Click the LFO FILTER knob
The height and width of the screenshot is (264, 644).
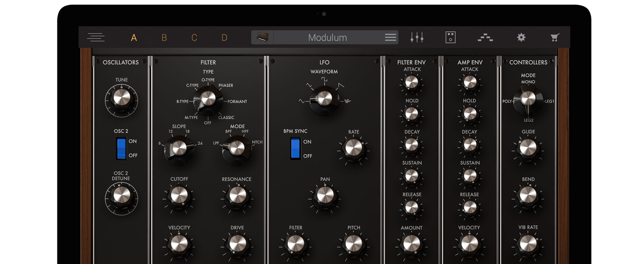[x=296, y=245]
